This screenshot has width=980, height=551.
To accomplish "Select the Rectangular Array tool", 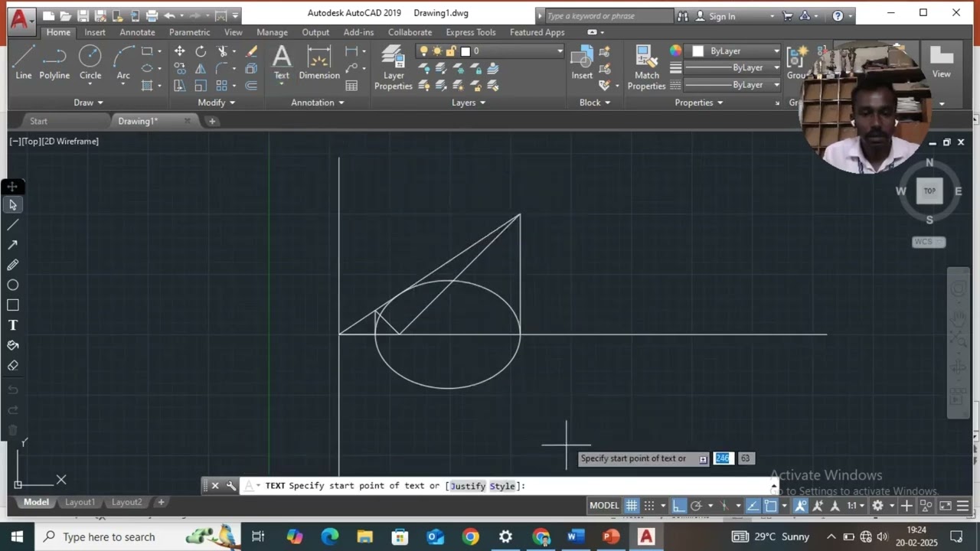I will point(223,86).
